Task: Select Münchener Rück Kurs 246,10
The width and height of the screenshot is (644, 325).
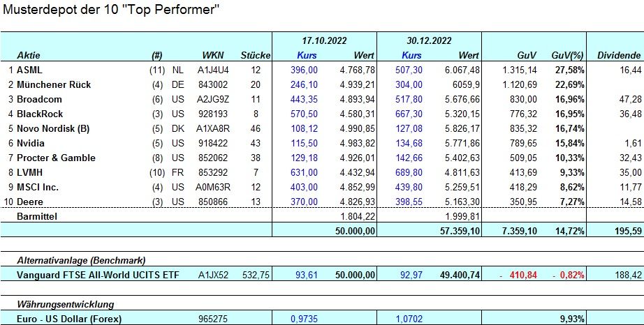Action: pos(305,85)
